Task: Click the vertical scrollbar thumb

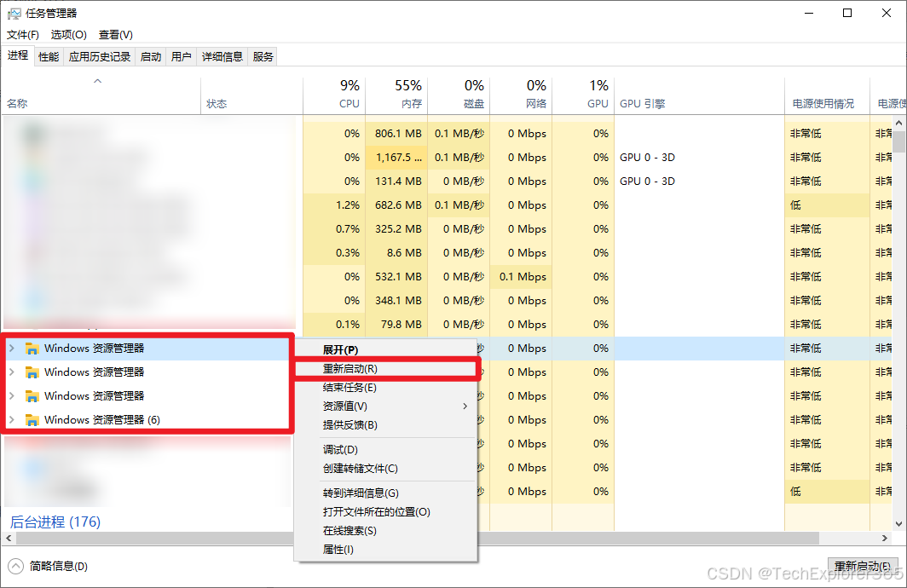Action: 898,141
